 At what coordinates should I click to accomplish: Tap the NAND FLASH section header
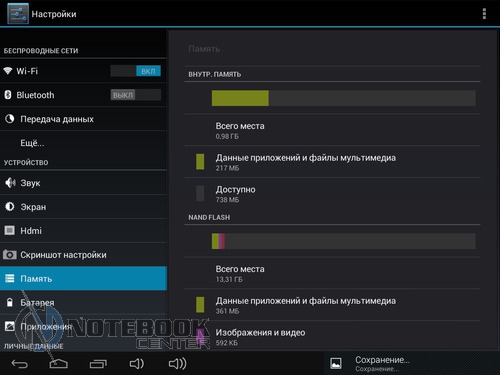pos(209,217)
